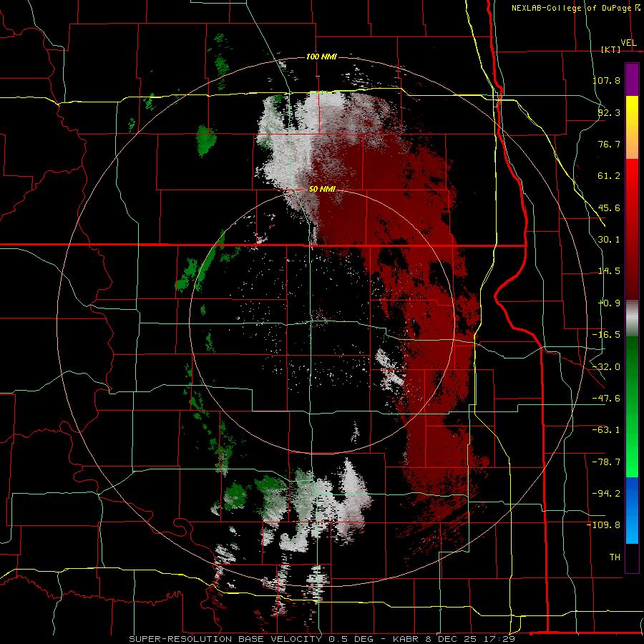Click the 50 NMI range ring label
Screen dimensions: 644x644
pyautogui.click(x=323, y=190)
